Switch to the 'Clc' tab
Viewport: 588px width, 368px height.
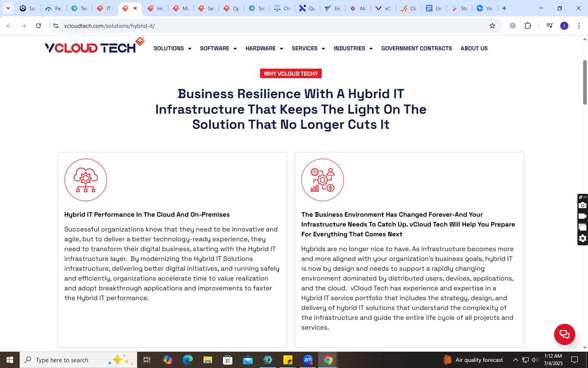(x=408, y=8)
